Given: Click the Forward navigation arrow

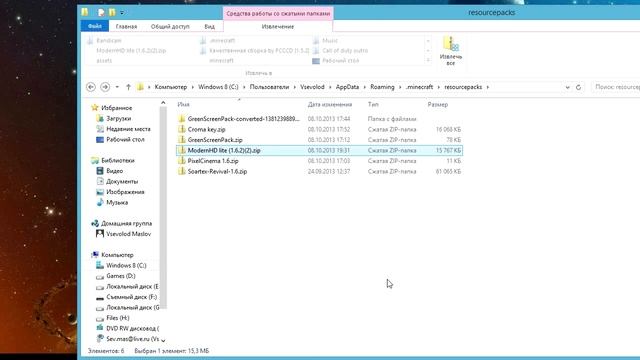Looking at the screenshot, I should [105, 87].
